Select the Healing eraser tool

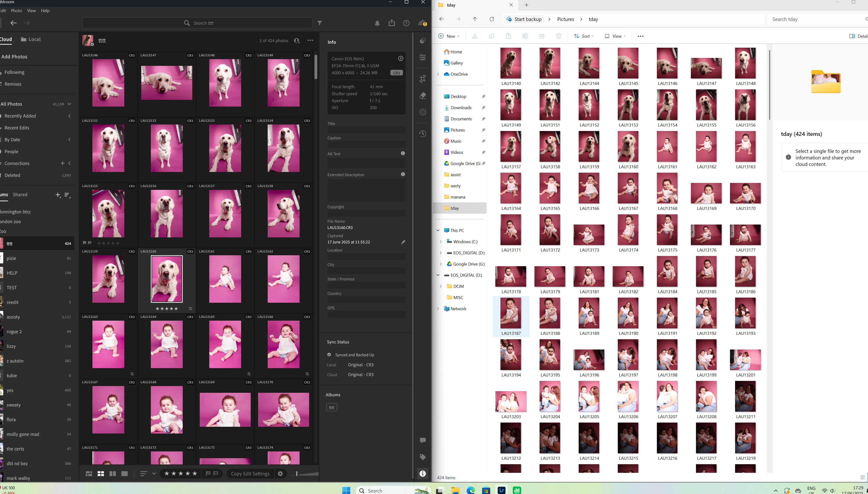(x=422, y=96)
